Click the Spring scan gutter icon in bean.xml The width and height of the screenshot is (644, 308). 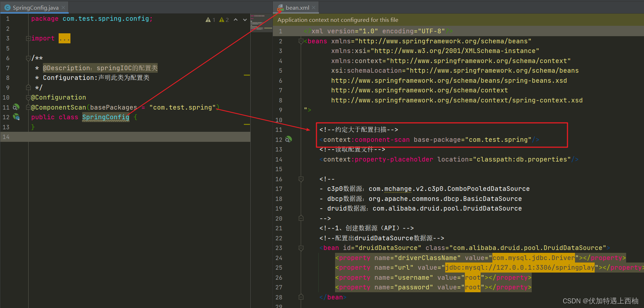point(289,139)
